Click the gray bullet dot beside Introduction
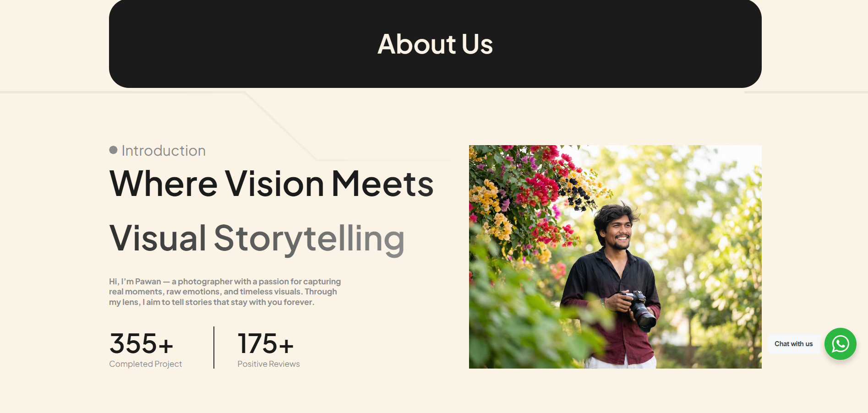 click(113, 150)
